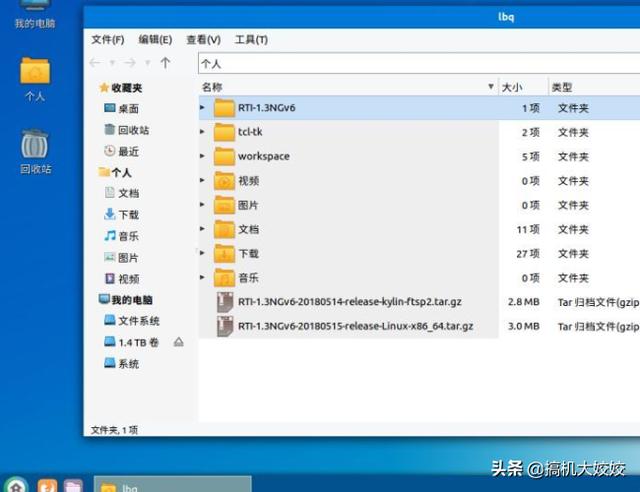Expand the 文档 folder in file list
This screenshot has width=640, height=492.
[x=202, y=229]
